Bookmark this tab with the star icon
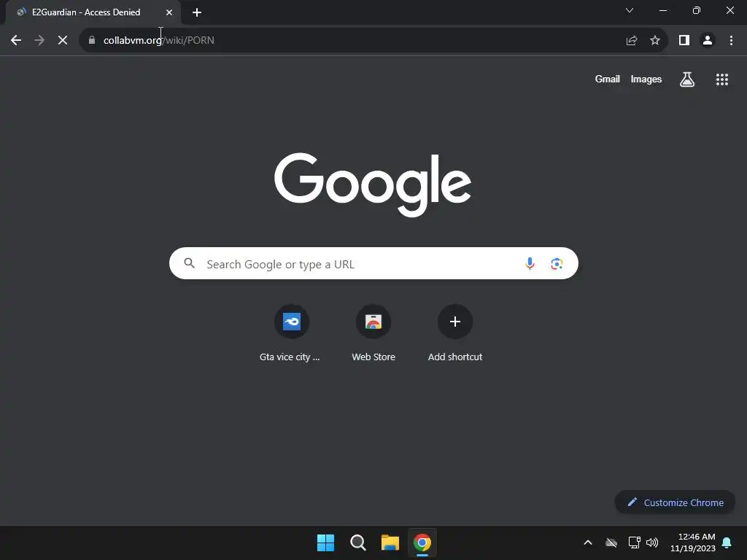Viewport: 747px width, 560px height. coord(655,41)
